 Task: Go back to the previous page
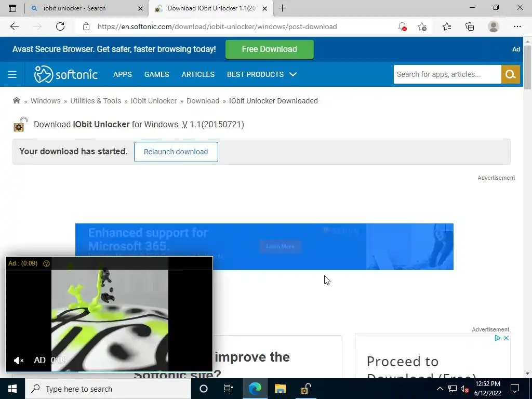(x=14, y=26)
